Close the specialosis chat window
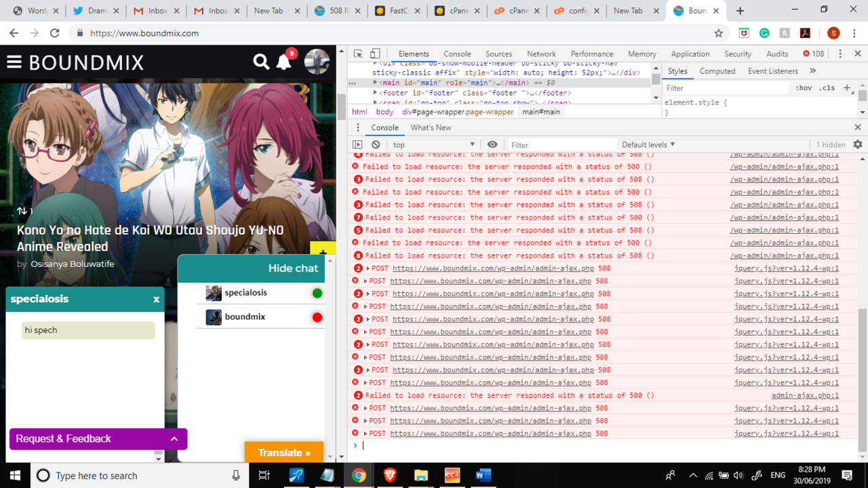 click(156, 299)
